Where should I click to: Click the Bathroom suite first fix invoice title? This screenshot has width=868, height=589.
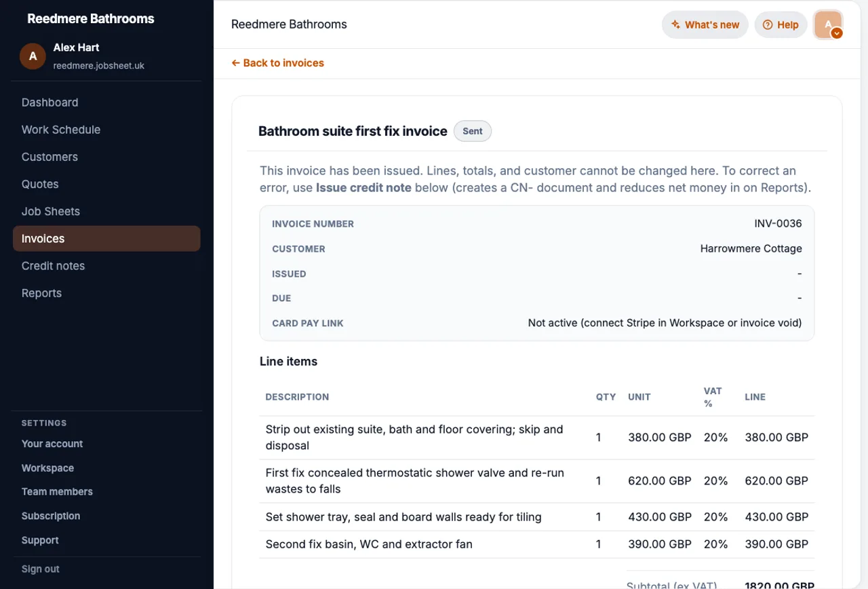(x=353, y=132)
